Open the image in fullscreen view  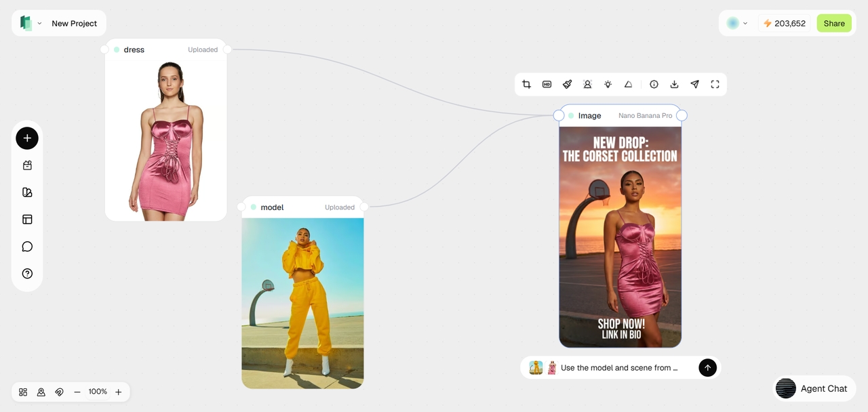pyautogui.click(x=715, y=85)
